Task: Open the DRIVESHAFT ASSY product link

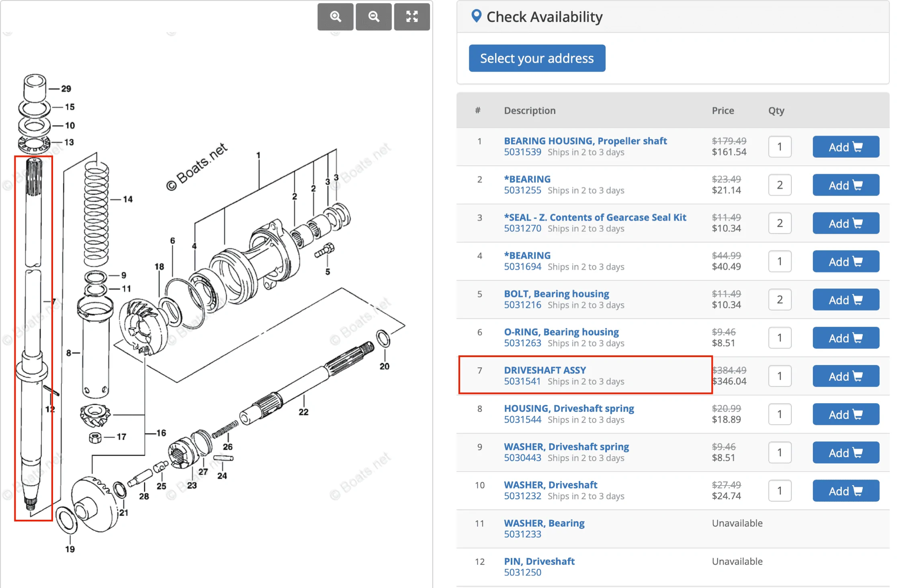Action: (545, 370)
